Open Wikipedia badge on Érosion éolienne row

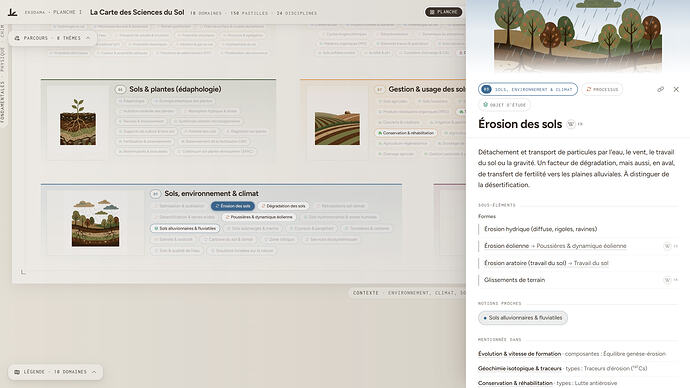tap(667, 246)
